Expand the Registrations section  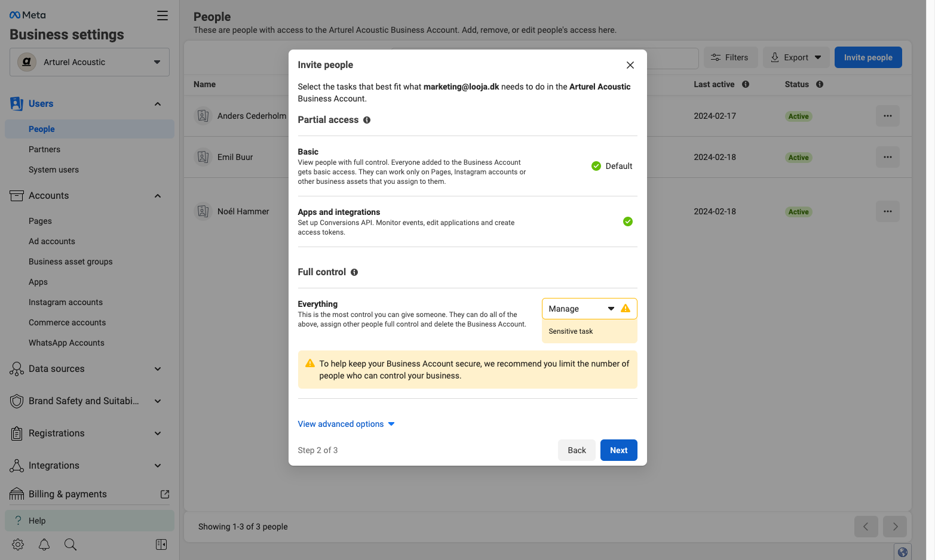[x=158, y=433]
